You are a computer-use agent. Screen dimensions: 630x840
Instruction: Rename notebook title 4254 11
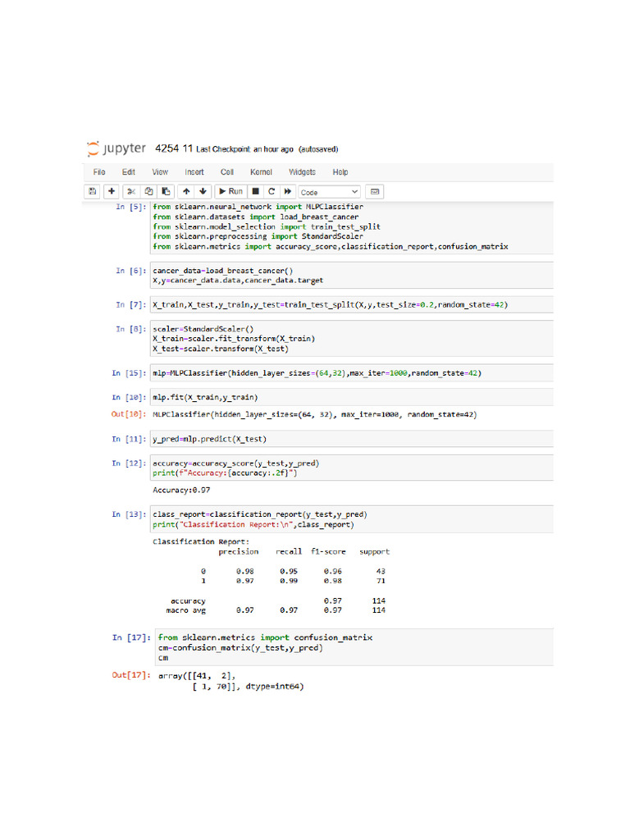pos(173,149)
